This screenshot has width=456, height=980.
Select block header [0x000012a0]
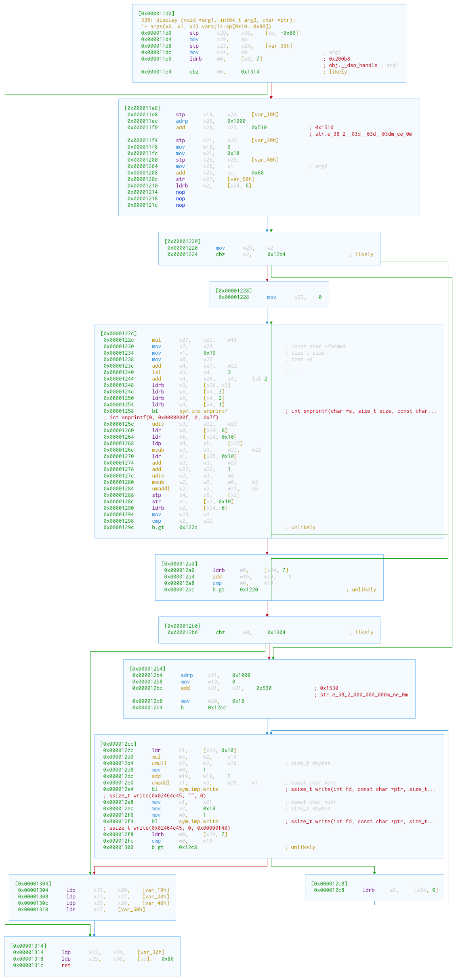(179, 564)
